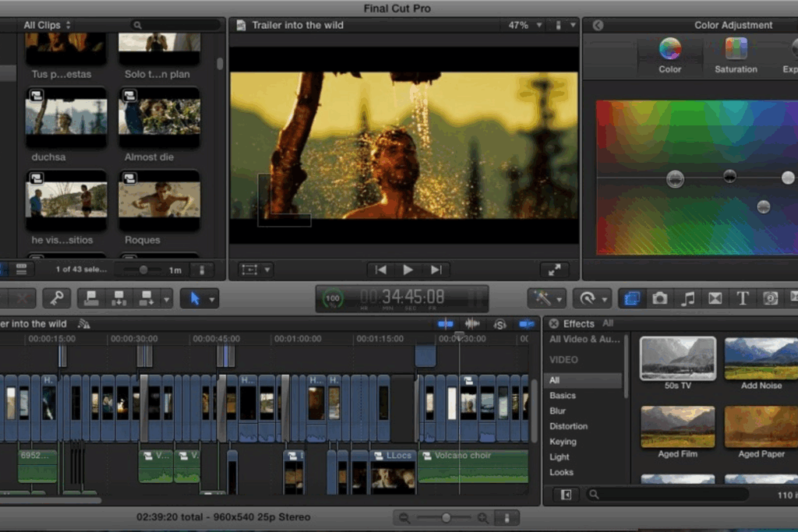The width and height of the screenshot is (798, 532).
Task: Click the Add Noise effect thumbnail
Action: click(x=761, y=358)
